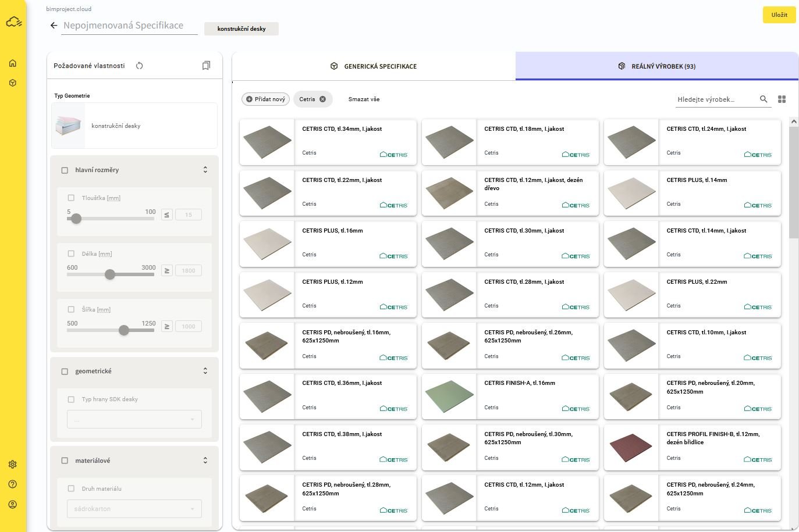Click Smazat vše to clear filters
This screenshot has height=532, width=799.
pyautogui.click(x=364, y=99)
